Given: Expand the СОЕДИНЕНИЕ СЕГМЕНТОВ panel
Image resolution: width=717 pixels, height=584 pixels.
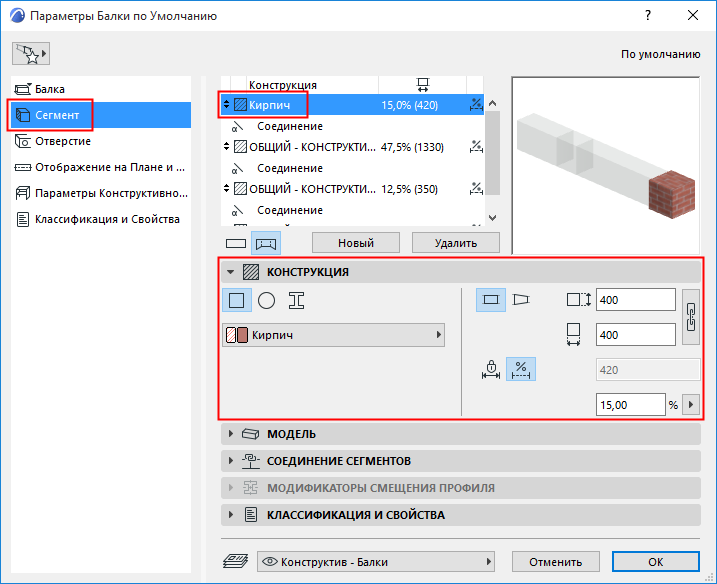Looking at the screenshot, I should 460,461.
